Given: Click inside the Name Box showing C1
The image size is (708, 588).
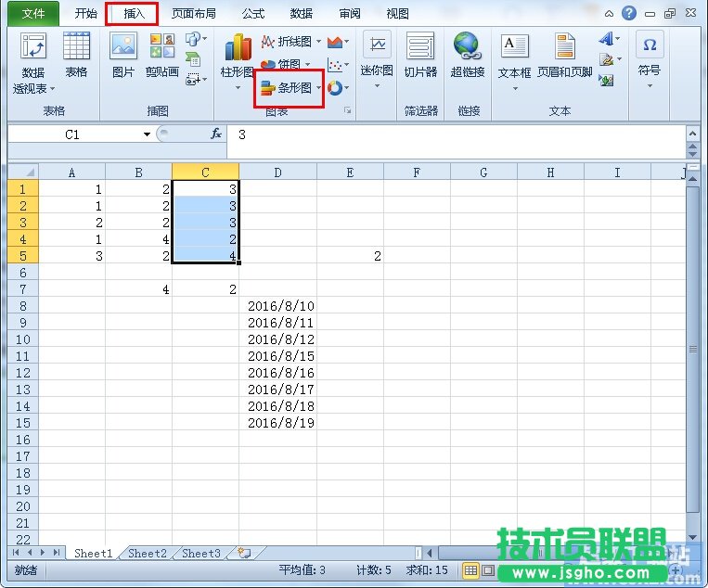Looking at the screenshot, I should tap(72, 134).
